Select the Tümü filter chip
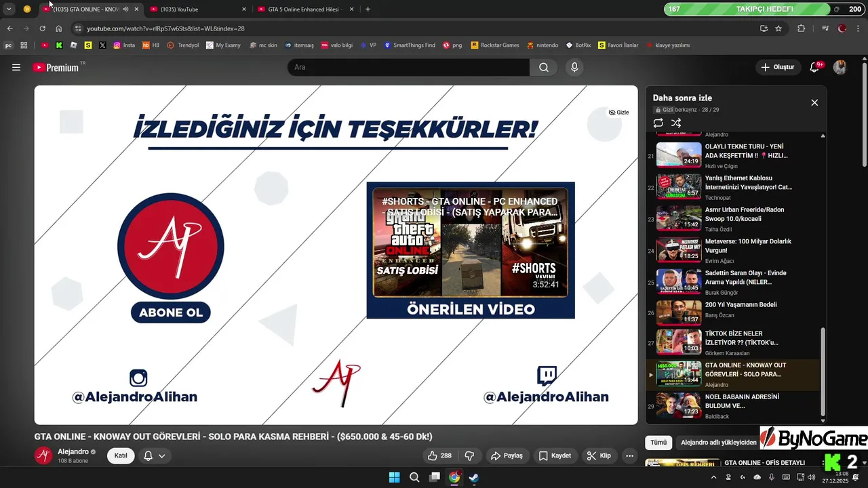The width and height of the screenshot is (868, 488). (658, 443)
